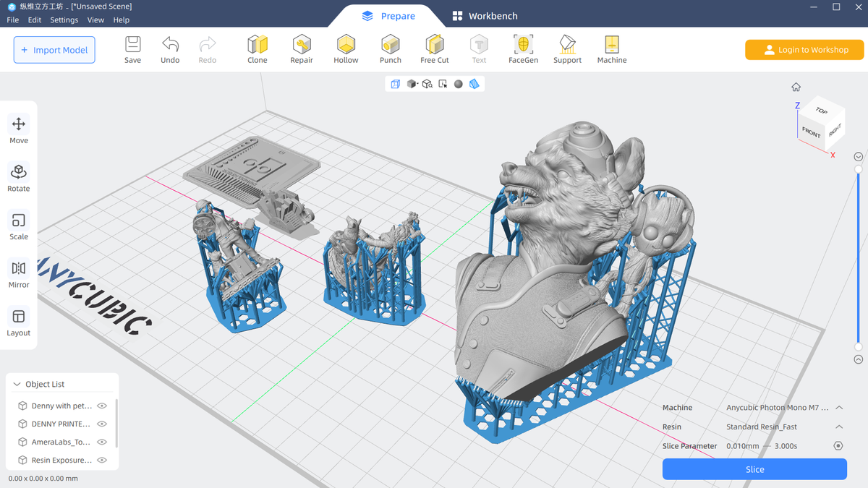Click the Import Model button
868x488 pixels.
point(54,50)
